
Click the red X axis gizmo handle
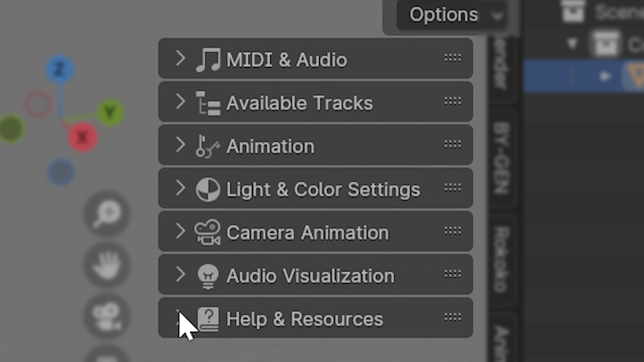pos(82,137)
